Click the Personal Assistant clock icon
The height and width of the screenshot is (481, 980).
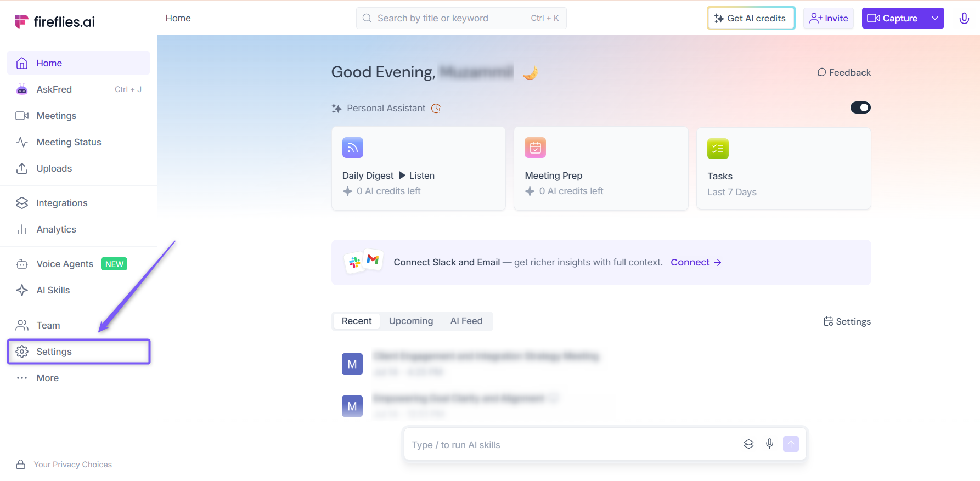(436, 108)
